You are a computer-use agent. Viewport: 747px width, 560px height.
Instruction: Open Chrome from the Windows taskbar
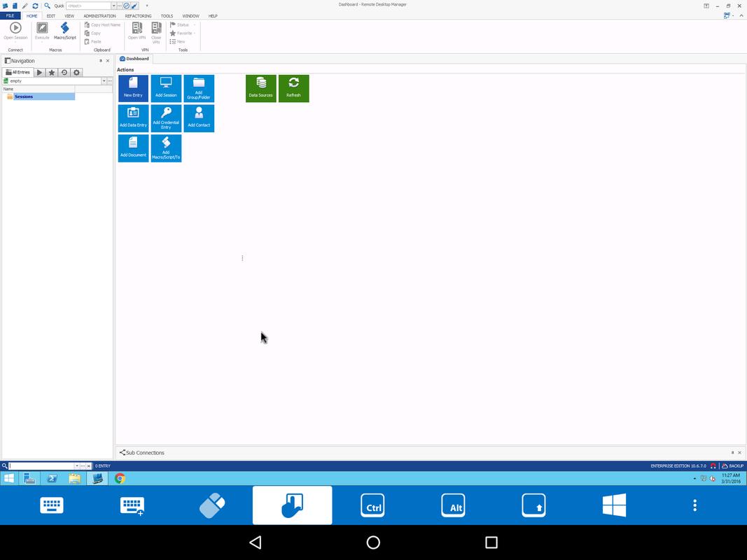pos(120,479)
